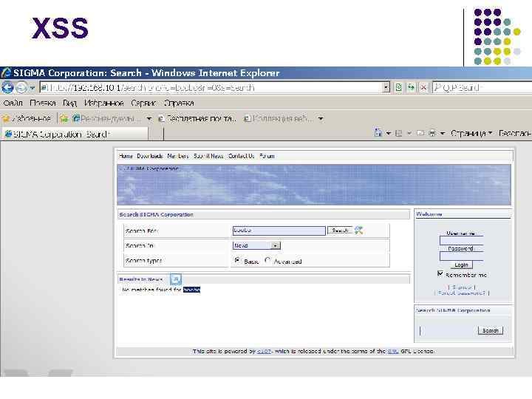Open the Forum navigation link
The width and height of the screenshot is (532, 399).
coord(267,156)
